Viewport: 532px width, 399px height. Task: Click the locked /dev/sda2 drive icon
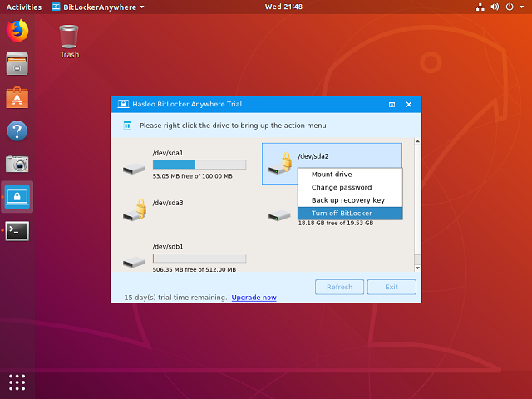(x=280, y=164)
